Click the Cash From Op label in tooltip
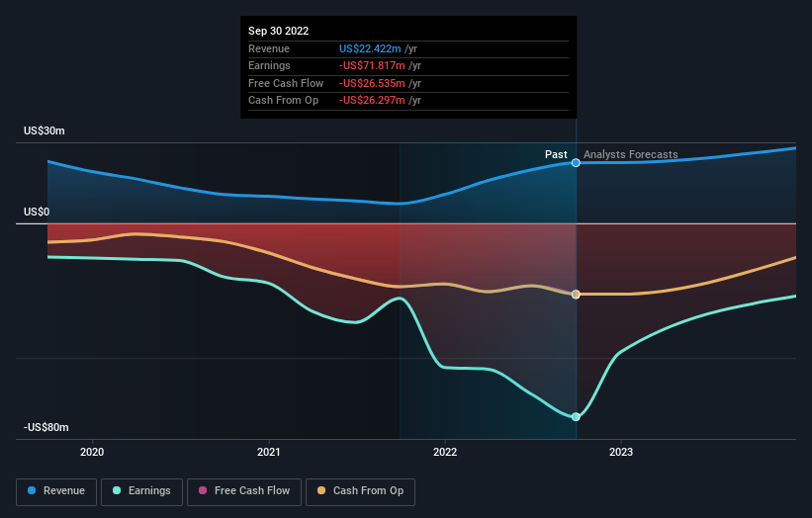812x518 pixels. (283, 101)
